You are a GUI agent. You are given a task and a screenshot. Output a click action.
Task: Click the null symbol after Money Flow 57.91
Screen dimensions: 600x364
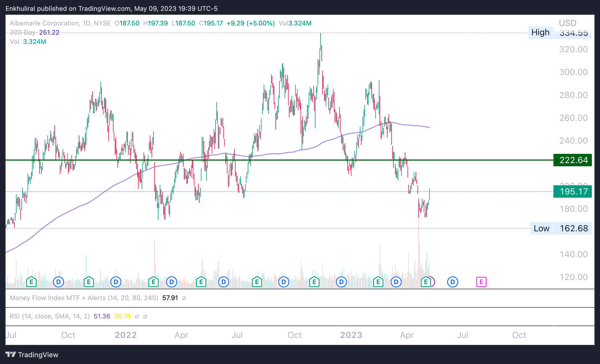click(184, 298)
